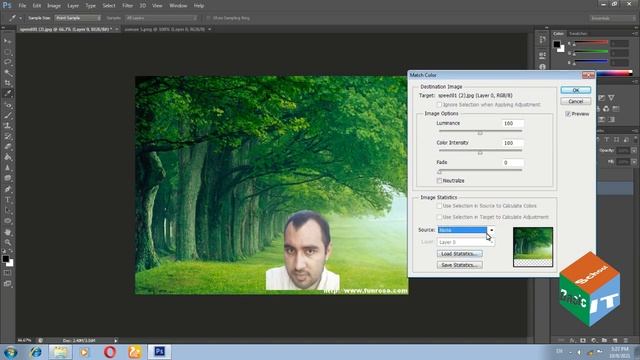Viewport: 640px width, 360px height.
Task: Select the Move tool
Action: [8, 41]
